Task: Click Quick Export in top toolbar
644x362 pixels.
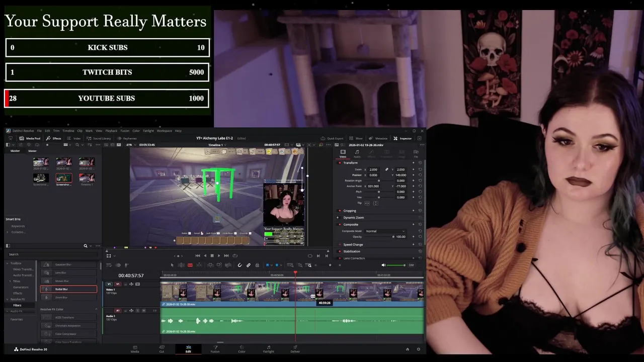Action: (x=332, y=138)
